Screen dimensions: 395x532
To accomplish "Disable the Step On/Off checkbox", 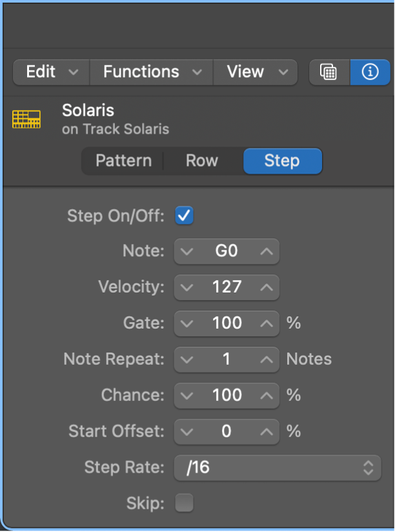I will click(185, 215).
